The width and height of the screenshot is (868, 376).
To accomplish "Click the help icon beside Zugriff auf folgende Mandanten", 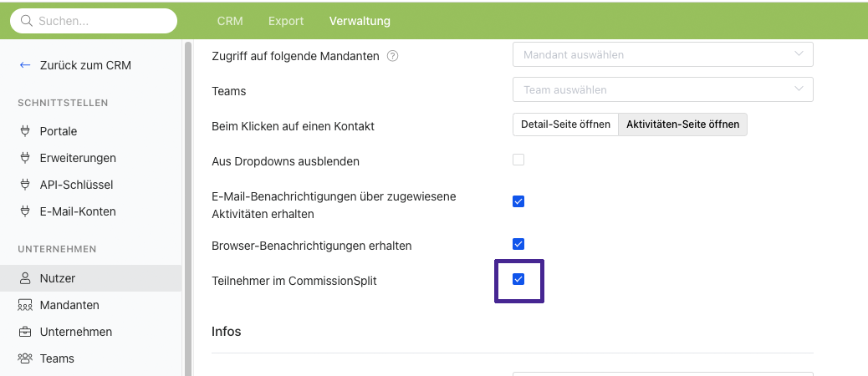I will click(x=392, y=56).
